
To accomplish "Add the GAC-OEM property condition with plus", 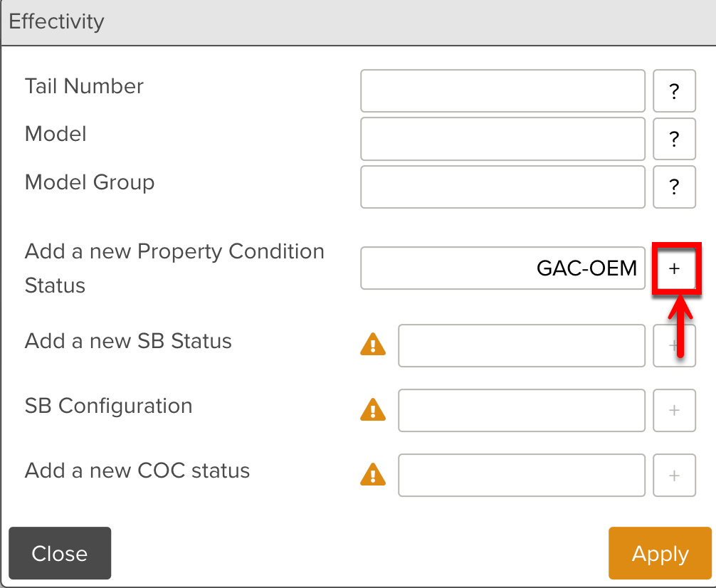I will tap(674, 268).
